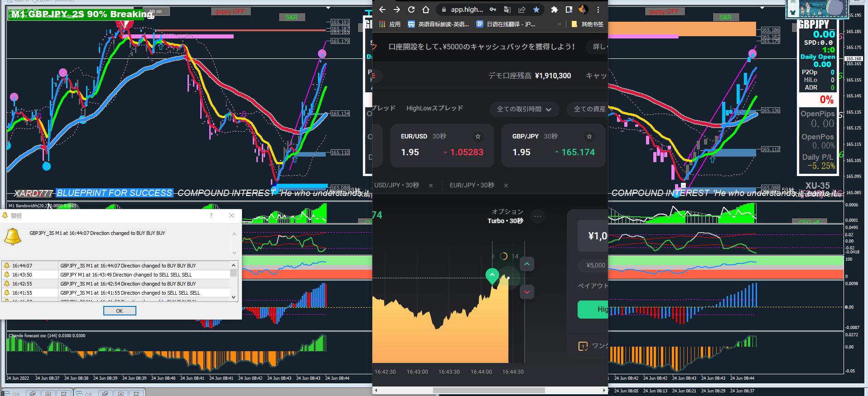The width and height of the screenshot is (868, 396).
Task: Click the browser scrollbar left arrow
Action: [x=376, y=390]
